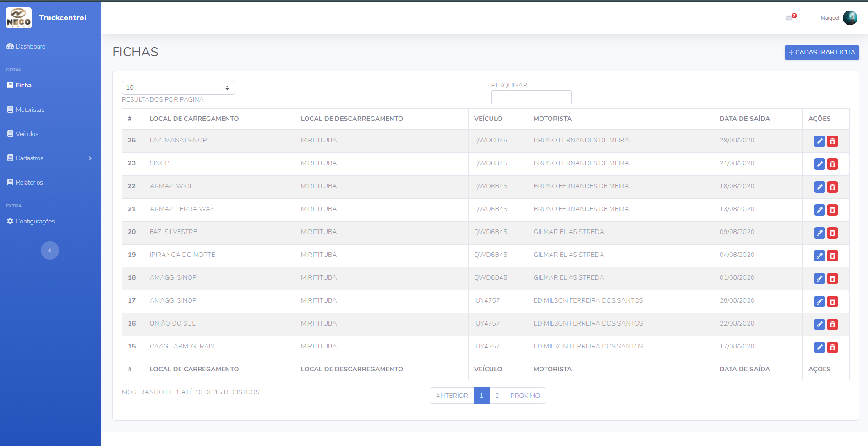Go to page 2 of results
Image resolution: width=868 pixels, height=446 pixels.
click(497, 396)
